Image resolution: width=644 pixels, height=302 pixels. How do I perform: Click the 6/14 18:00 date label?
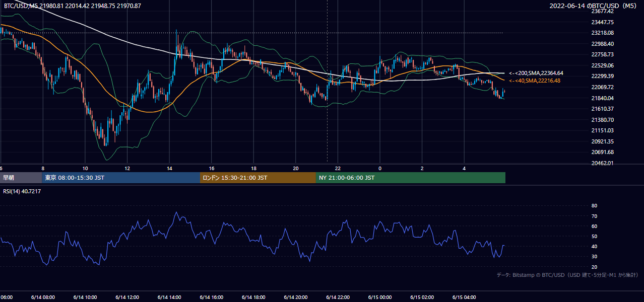pos(253,297)
